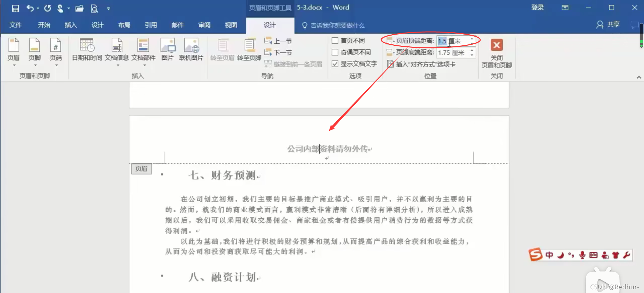Click Sogou skin (shirt) icon

click(615, 255)
